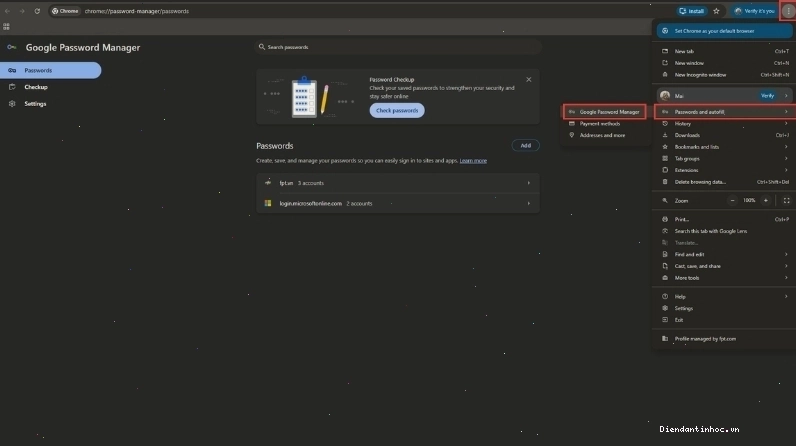Select Addresses and more in the submenu
Image resolution: width=796 pixels, height=446 pixels.
point(605,135)
